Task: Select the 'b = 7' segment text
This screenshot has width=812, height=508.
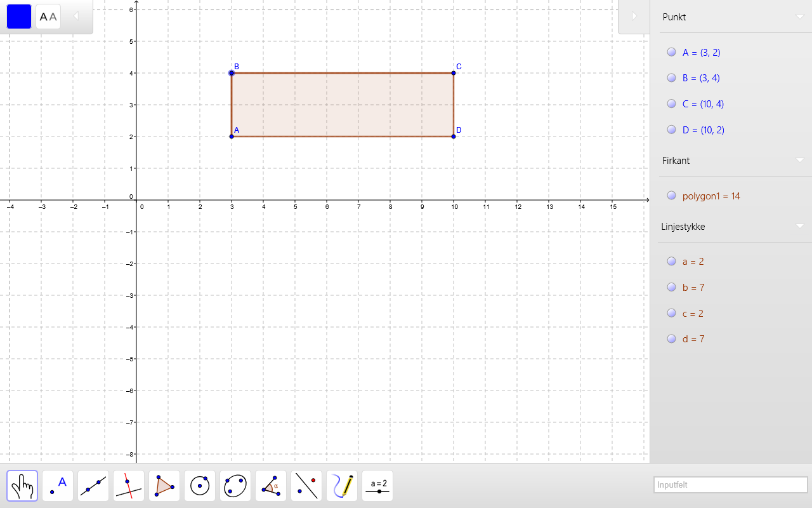Action: tap(693, 288)
